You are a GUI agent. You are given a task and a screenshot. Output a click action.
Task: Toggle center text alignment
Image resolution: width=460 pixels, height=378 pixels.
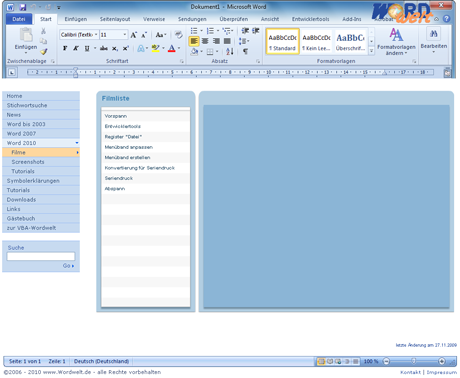point(205,41)
